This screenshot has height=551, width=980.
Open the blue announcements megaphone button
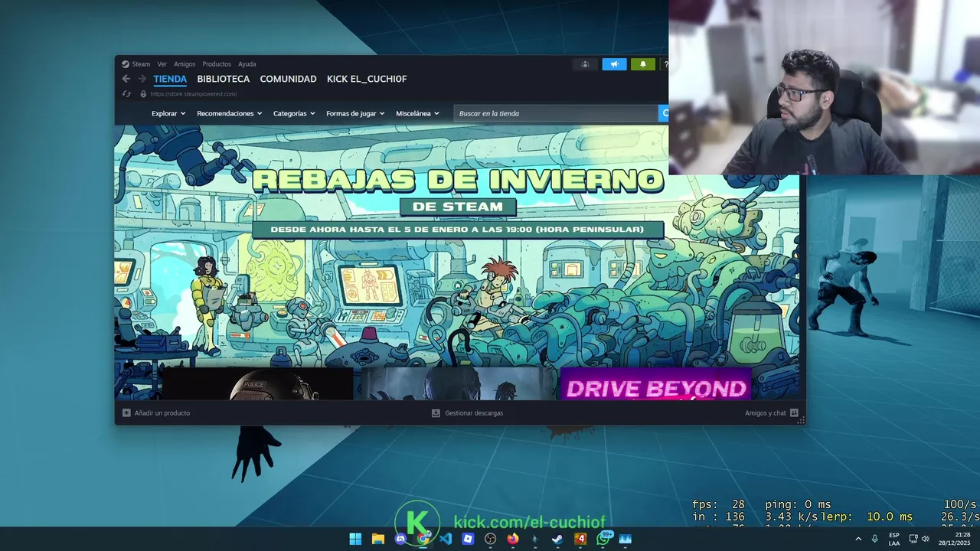coord(614,64)
